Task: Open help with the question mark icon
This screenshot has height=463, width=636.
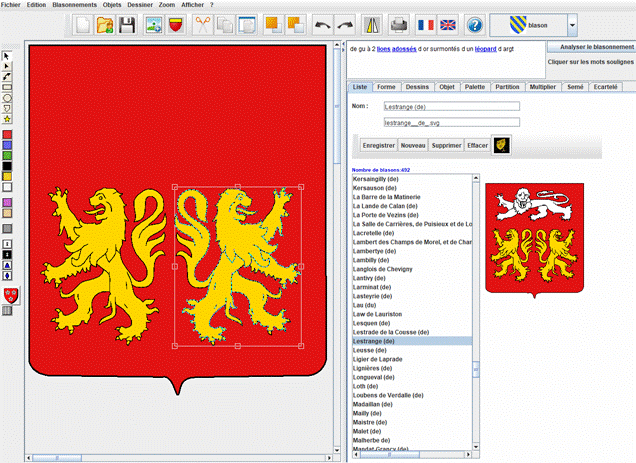Action: (475, 24)
